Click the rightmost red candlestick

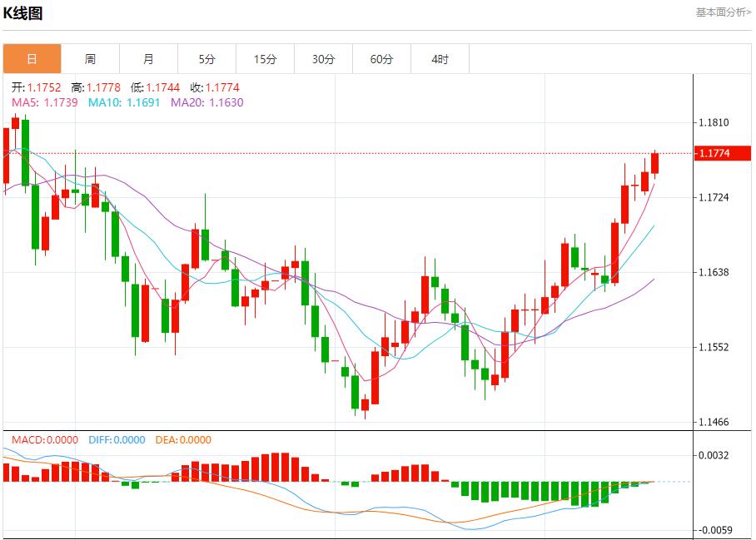click(655, 163)
